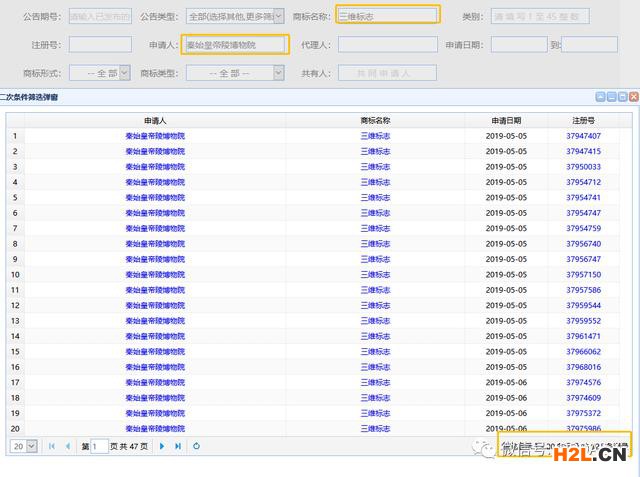Screen dimensions: 640x477
Task: Open registration number 37954712
Action: tap(583, 182)
